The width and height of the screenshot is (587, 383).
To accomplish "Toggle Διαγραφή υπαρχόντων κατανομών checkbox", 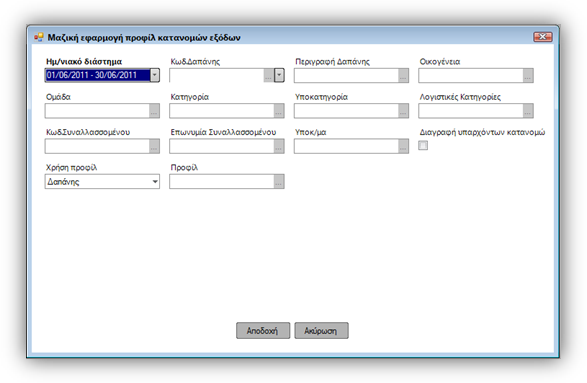I will pos(423,145).
